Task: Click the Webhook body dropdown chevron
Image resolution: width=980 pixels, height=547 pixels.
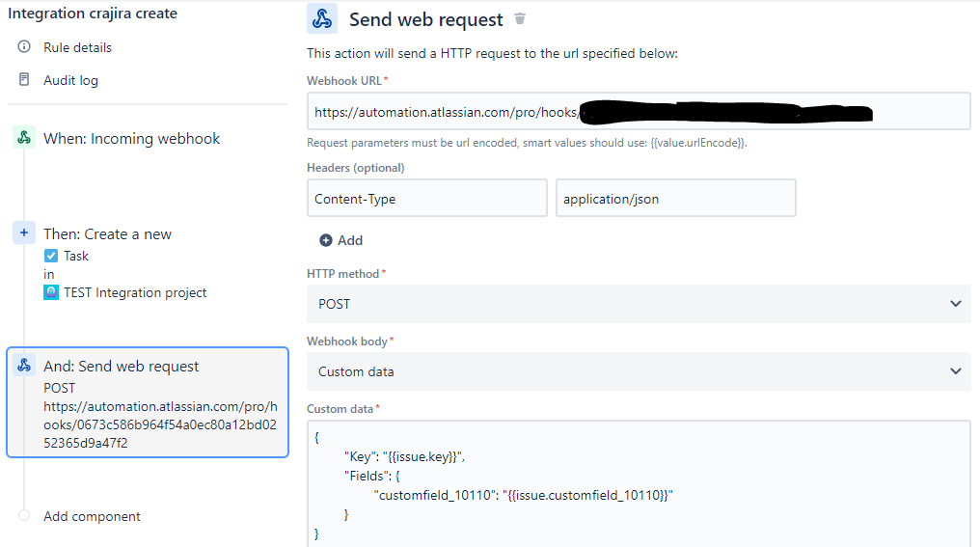Action: pos(956,371)
